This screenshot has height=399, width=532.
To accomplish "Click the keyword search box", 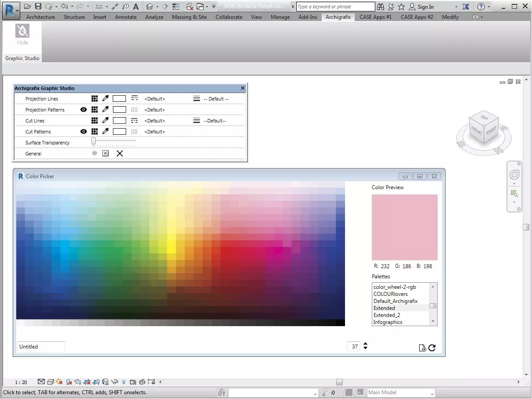I will (336, 7).
